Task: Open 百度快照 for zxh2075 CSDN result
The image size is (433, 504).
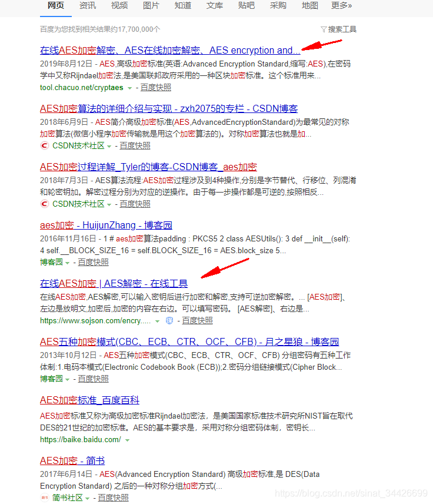Action: click(x=135, y=145)
